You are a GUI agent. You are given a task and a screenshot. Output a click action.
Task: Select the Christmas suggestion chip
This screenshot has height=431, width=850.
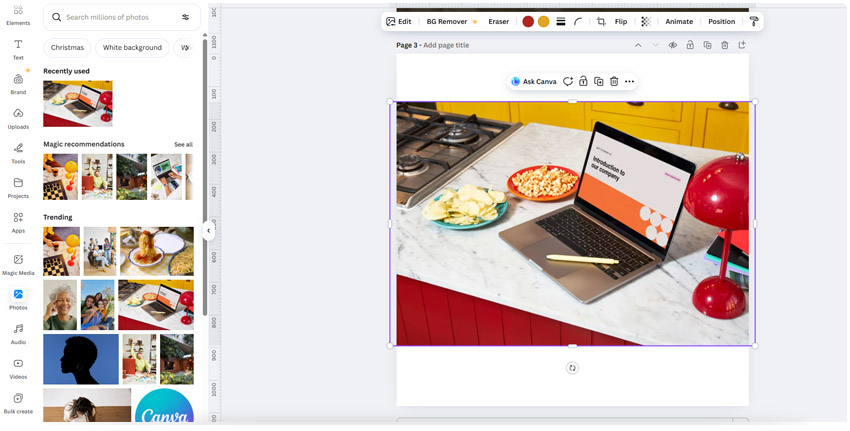point(67,48)
